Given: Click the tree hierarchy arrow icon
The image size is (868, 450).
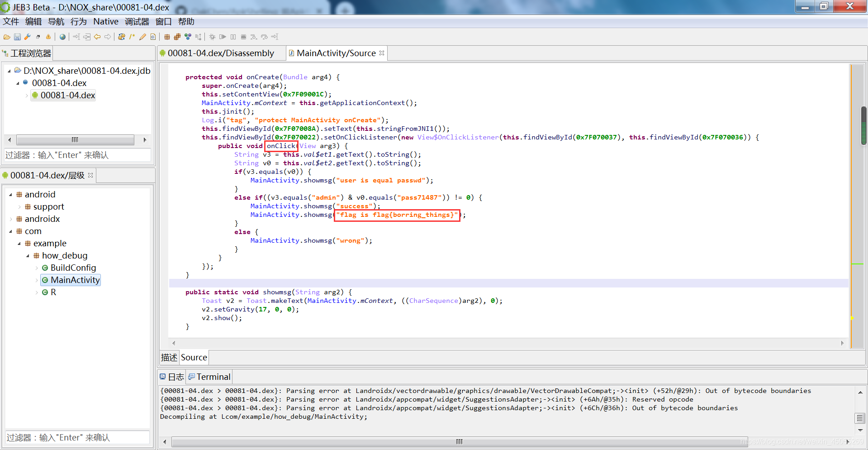Looking at the screenshot, I should [198, 37].
